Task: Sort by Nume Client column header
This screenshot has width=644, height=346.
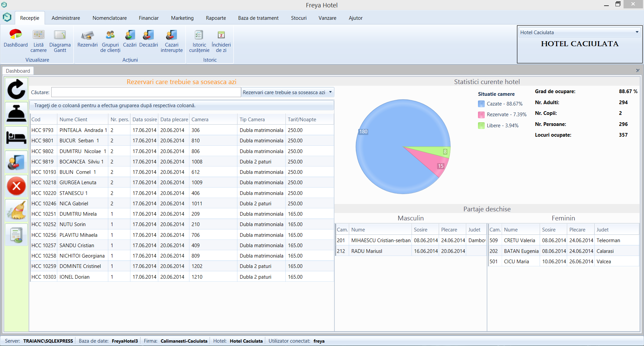Action: coord(73,120)
